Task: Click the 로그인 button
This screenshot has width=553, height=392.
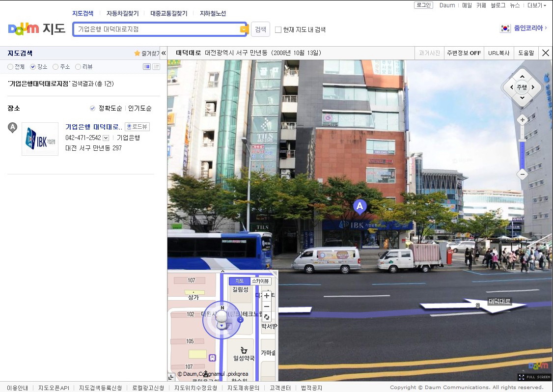Action: pos(423,5)
